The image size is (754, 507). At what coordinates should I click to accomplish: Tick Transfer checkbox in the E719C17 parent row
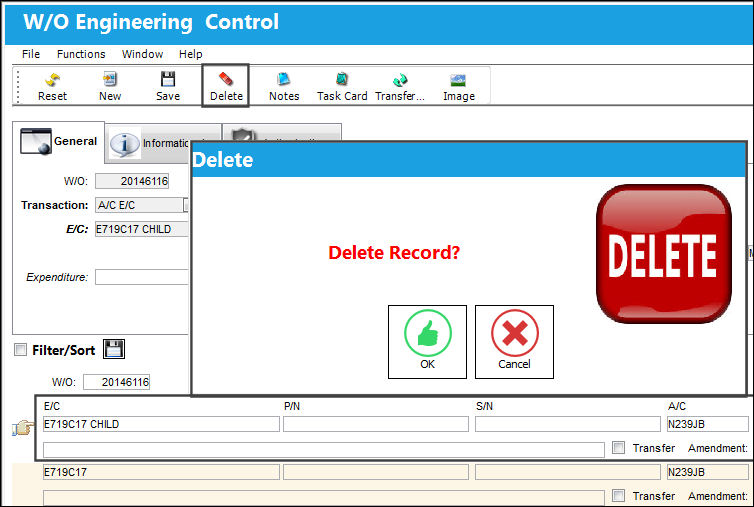(618, 495)
